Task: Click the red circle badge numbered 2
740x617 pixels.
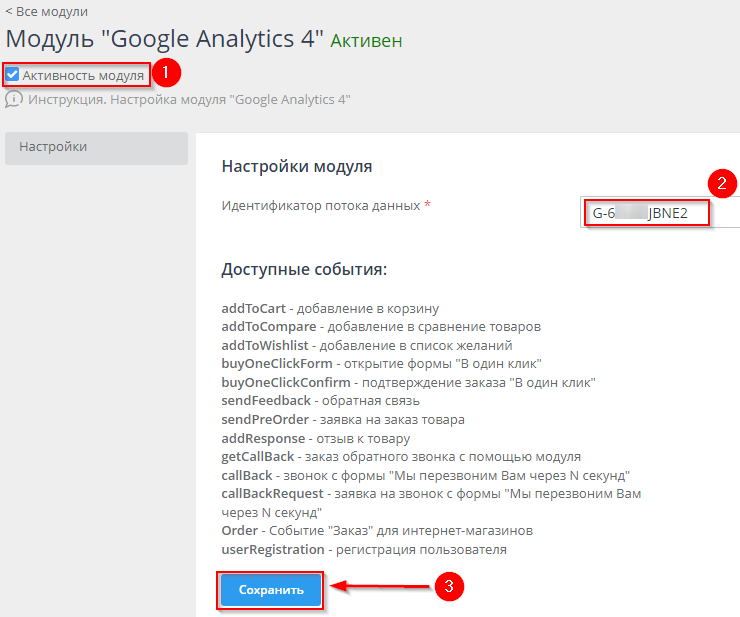Action: 722,184
